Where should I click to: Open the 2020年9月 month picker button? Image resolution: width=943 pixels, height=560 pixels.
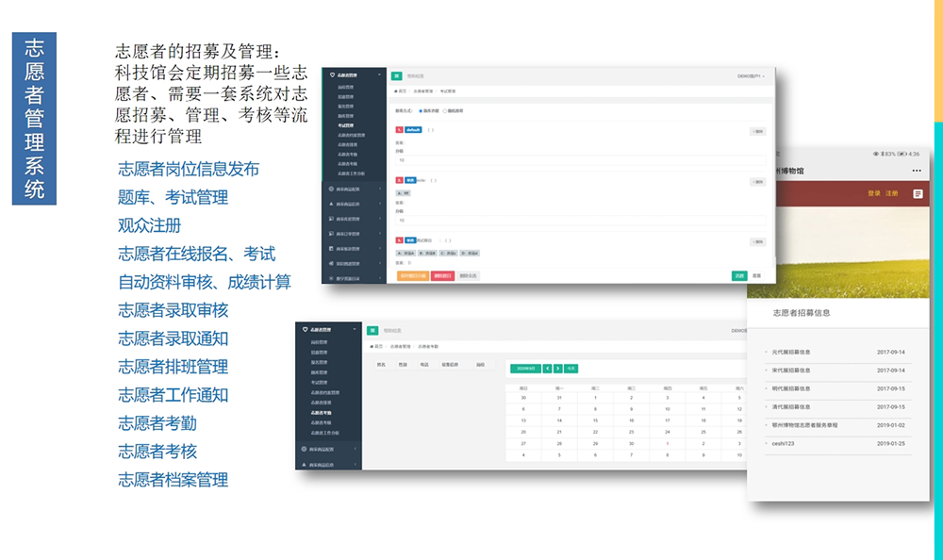click(x=525, y=368)
